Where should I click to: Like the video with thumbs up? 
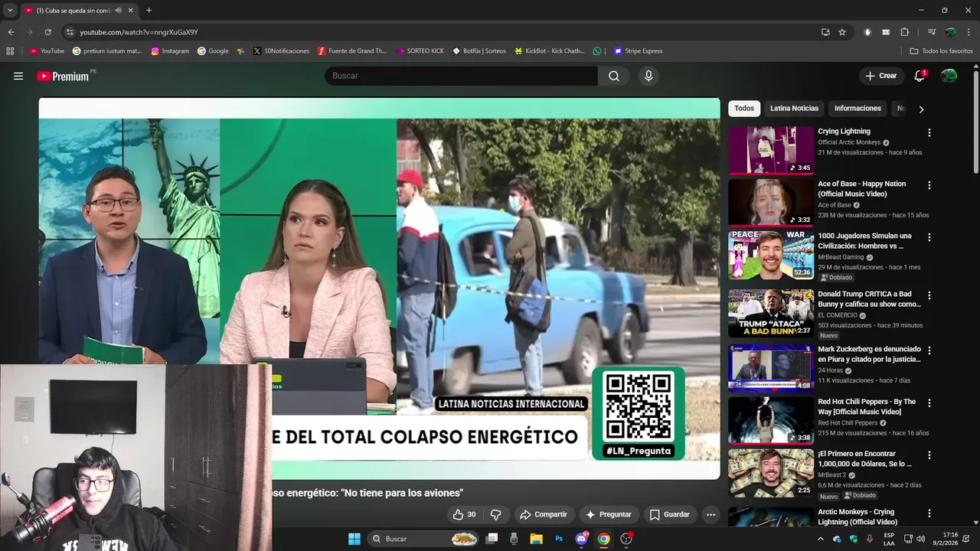(464, 514)
